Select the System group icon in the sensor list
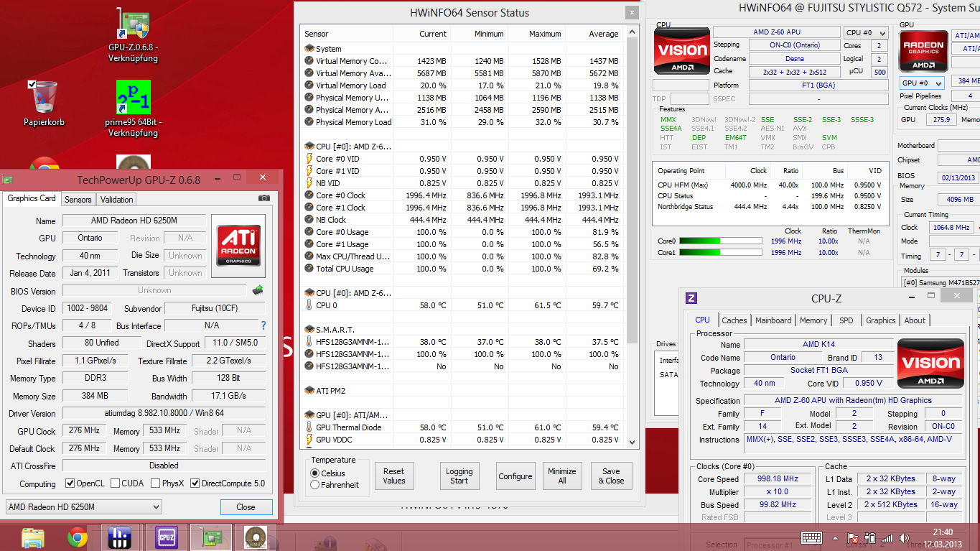The width and height of the screenshot is (980, 551). [309, 49]
